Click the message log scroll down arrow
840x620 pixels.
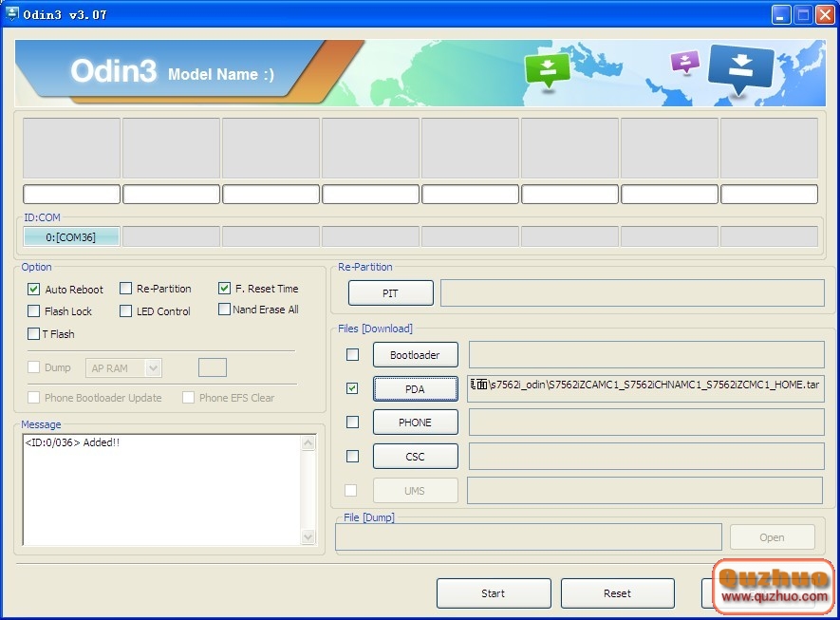point(308,536)
